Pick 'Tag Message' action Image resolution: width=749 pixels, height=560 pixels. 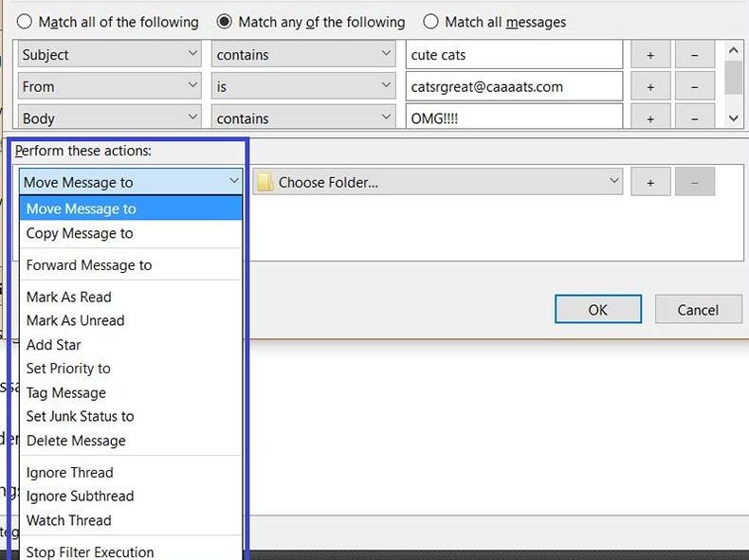point(131,392)
